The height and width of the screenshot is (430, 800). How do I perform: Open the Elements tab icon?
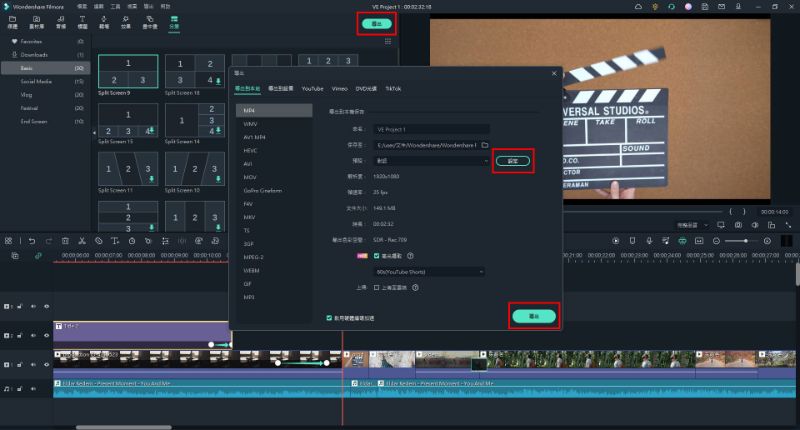150,22
